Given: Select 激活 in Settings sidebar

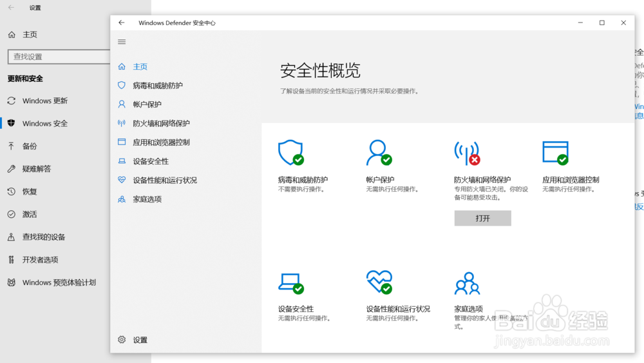Looking at the screenshot, I should (x=30, y=214).
